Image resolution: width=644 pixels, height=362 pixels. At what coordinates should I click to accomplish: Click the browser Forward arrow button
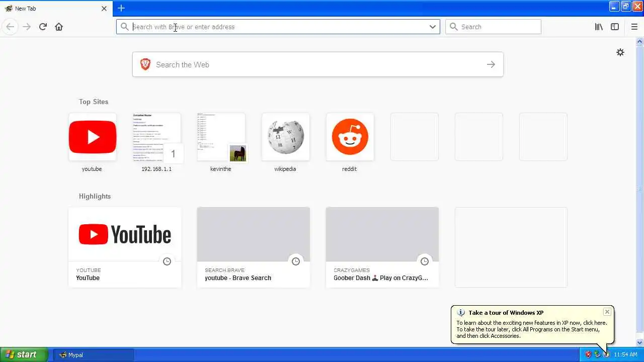[x=27, y=27]
